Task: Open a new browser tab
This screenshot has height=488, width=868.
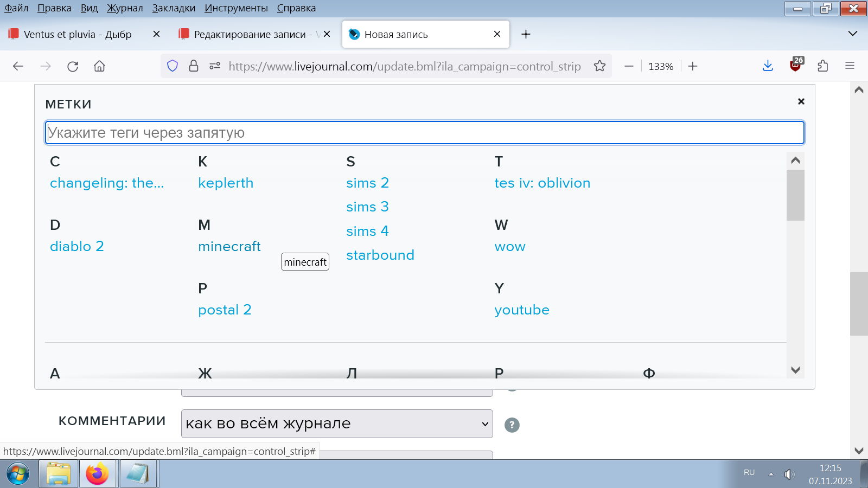Action: pyautogui.click(x=526, y=34)
